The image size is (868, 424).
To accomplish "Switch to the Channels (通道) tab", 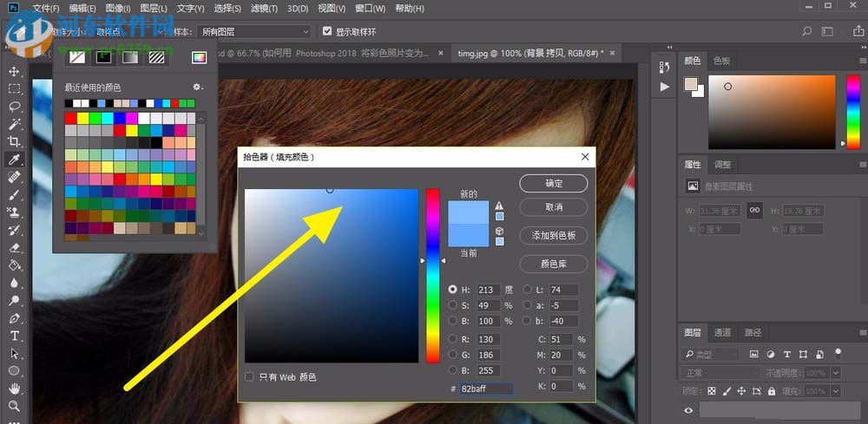I will pos(722,333).
